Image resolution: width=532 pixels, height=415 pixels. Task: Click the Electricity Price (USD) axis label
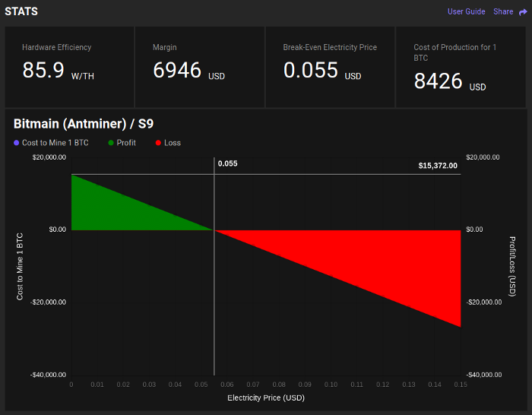266,398
